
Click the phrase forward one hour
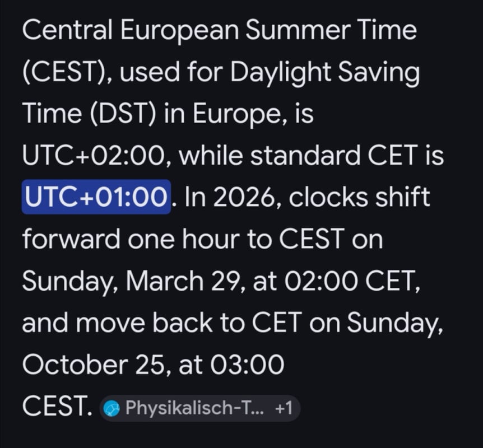(x=131, y=239)
